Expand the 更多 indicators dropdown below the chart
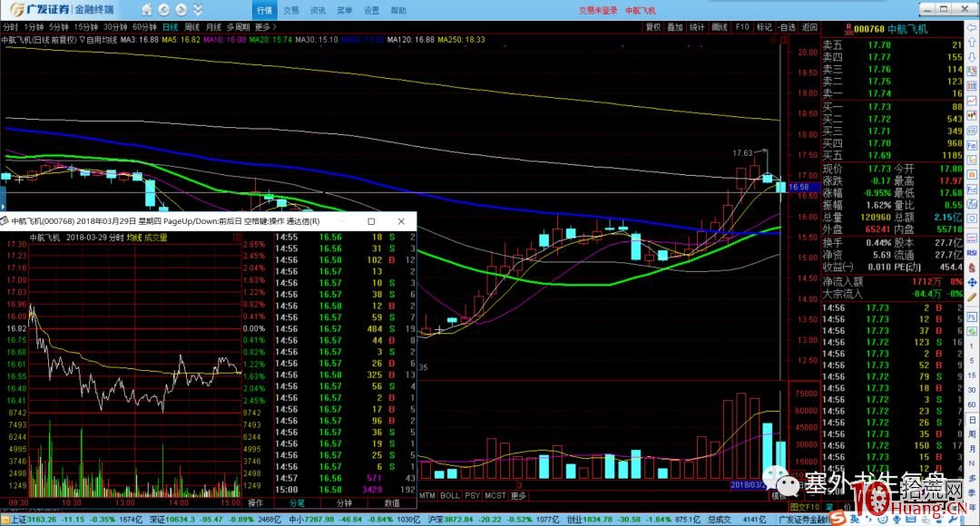This screenshot has width=980, height=526. (519, 495)
